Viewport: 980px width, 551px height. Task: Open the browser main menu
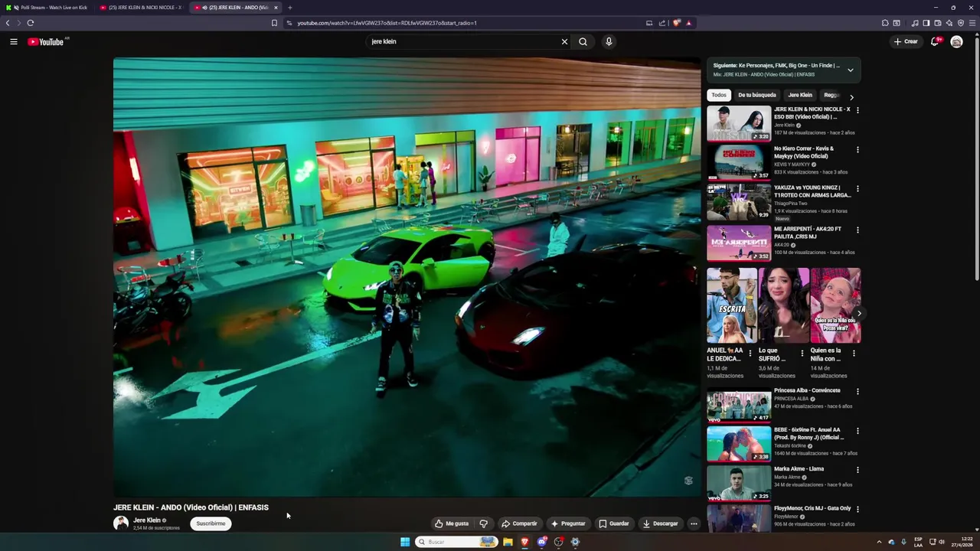click(x=972, y=23)
